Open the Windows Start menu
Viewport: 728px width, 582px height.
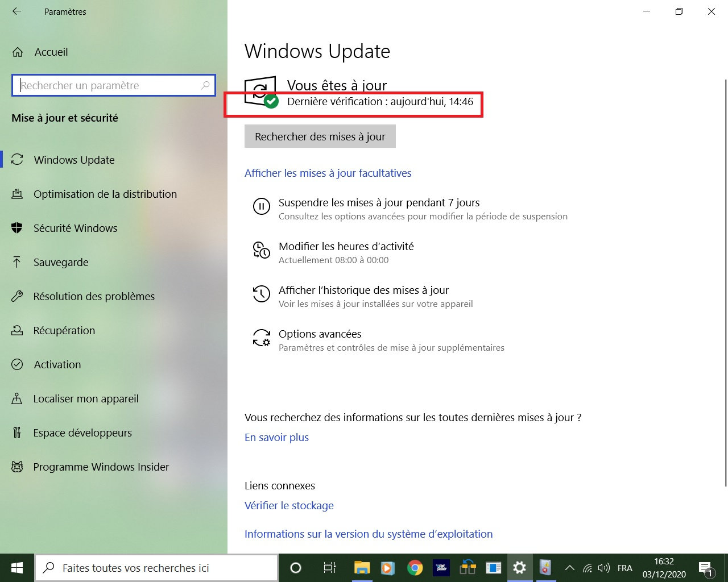[17, 568]
